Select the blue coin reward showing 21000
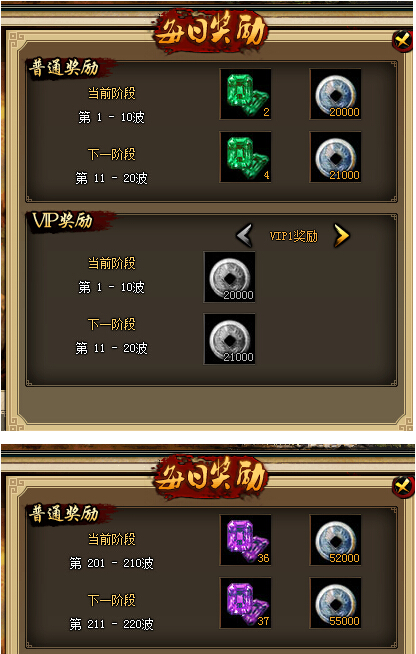Viewport: 416px width, 654px height. (x=335, y=157)
